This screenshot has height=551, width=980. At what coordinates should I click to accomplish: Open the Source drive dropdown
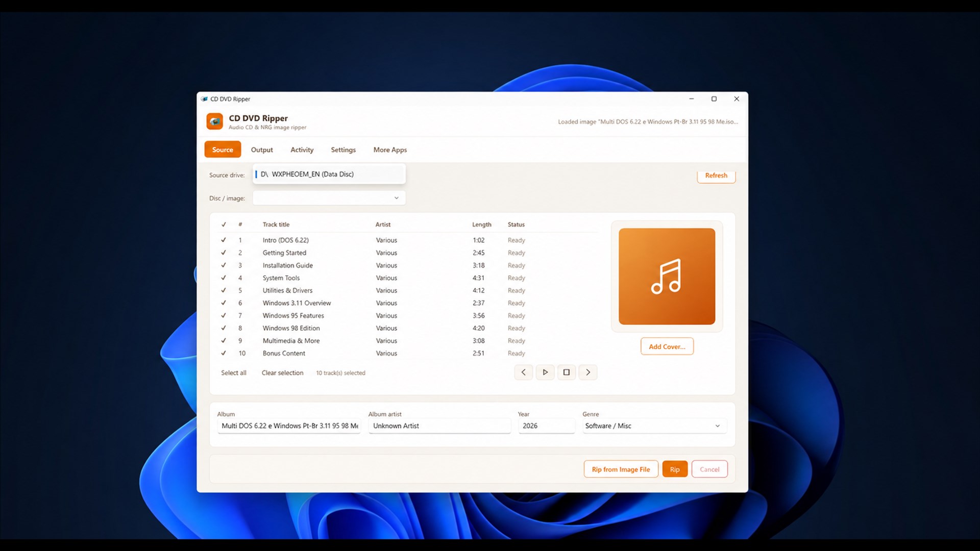(329, 174)
